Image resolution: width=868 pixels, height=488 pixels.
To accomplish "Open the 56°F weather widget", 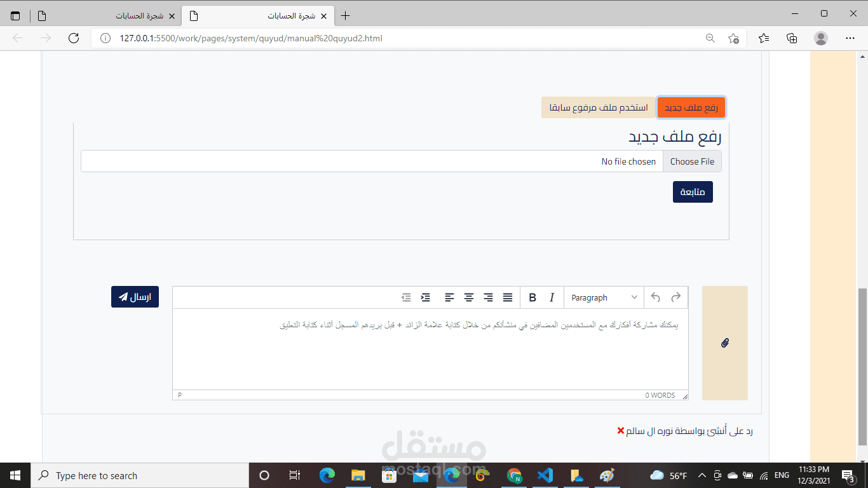I will pyautogui.click(x=668, y=475).
